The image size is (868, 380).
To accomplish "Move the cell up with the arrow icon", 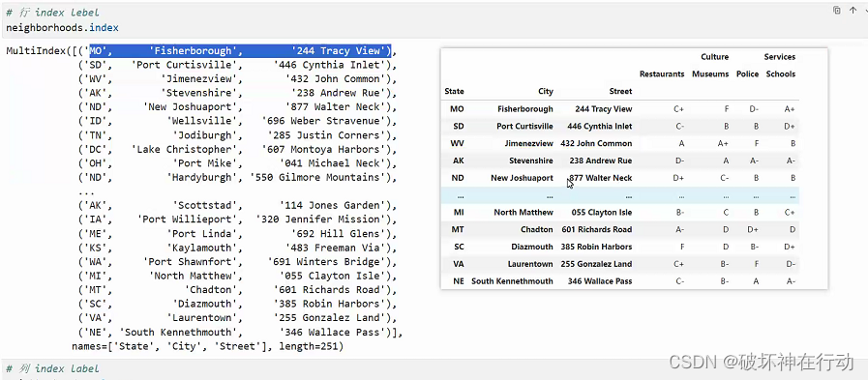I will coord(853,11).
